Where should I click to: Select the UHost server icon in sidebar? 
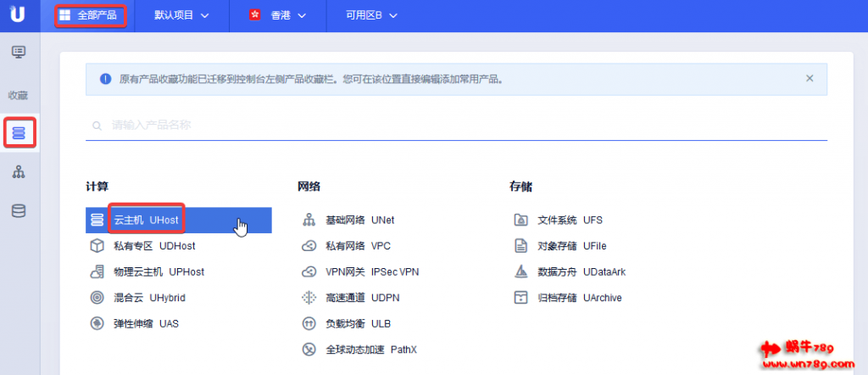[x=19, y=132]
